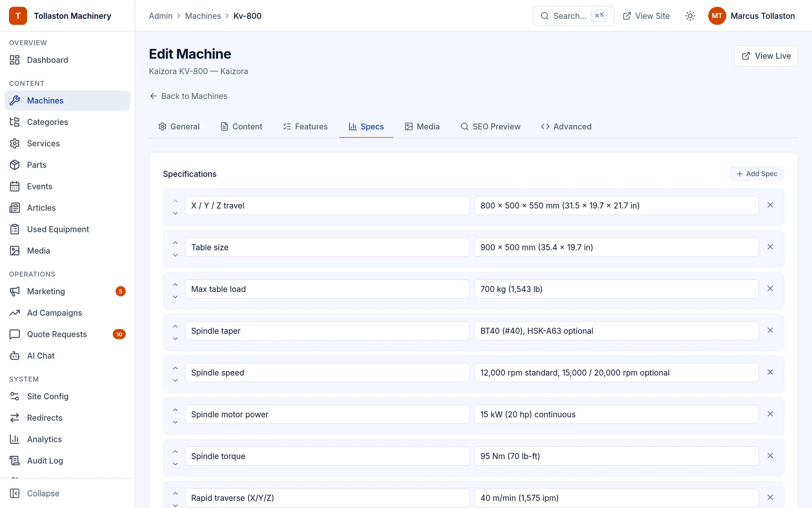Move Spindle torque spec up
This screenshot has width=812, height=508.
[175, 452]
